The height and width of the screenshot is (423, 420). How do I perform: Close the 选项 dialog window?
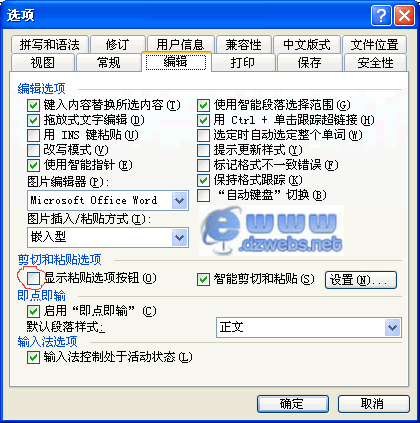pyautogui.click(x=404, y=15)
